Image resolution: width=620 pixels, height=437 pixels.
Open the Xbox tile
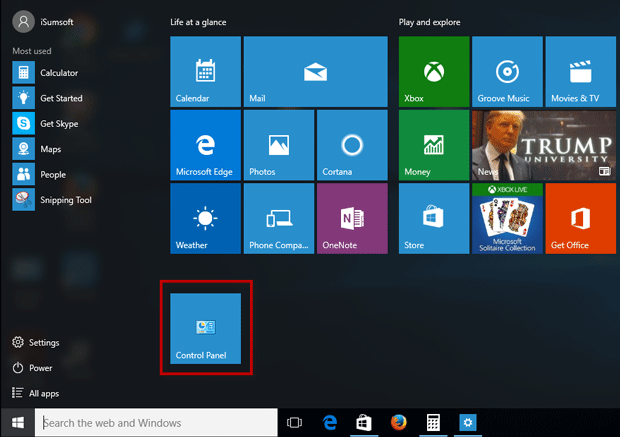434,72
